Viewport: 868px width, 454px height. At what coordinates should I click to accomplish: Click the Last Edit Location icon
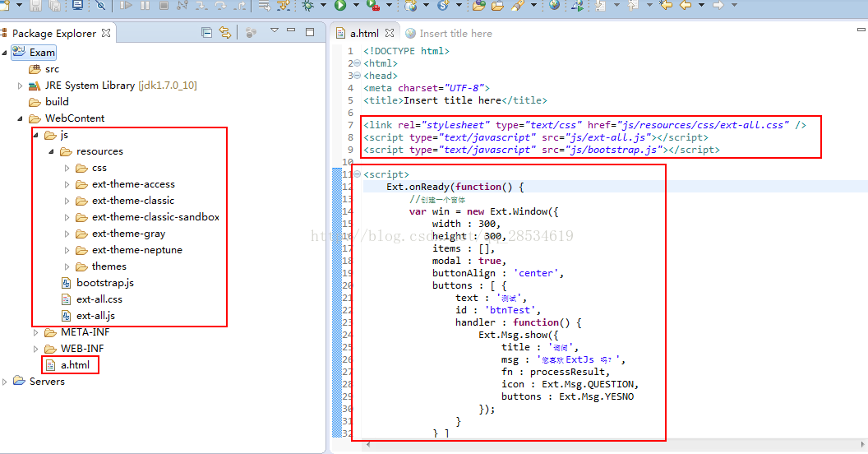(666, 6)
